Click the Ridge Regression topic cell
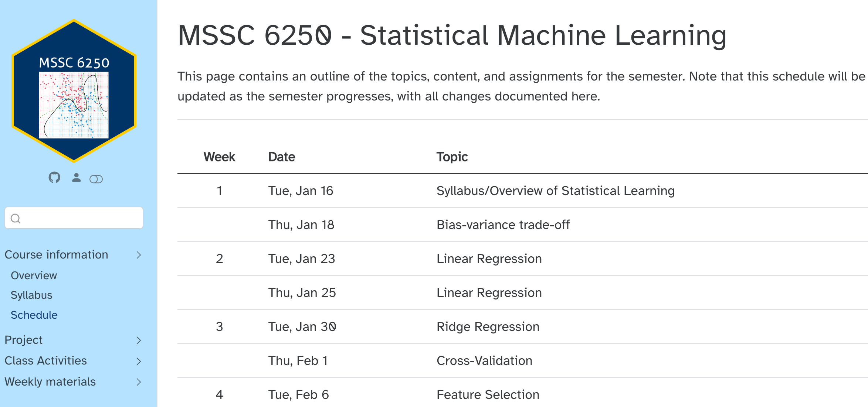The width and height of the screenshot is (868, 407). pyautogui.click(x=488, y=327)
